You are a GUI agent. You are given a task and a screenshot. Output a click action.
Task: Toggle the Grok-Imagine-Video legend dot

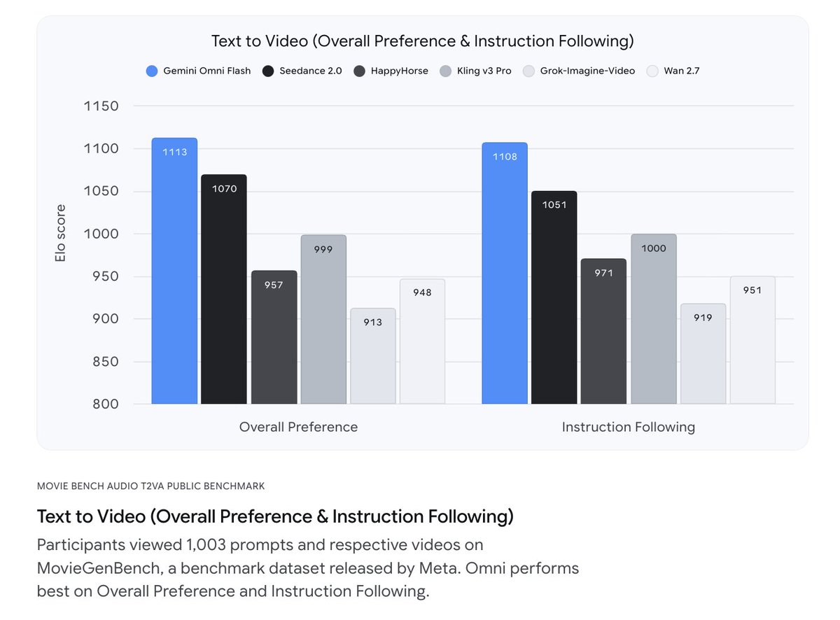click(x=528, y=71)
